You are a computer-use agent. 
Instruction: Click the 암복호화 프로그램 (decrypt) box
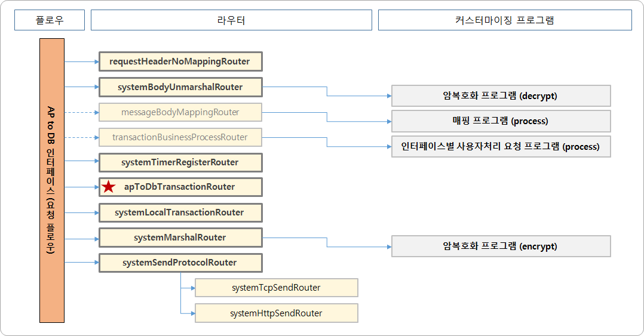pos(501,95)
